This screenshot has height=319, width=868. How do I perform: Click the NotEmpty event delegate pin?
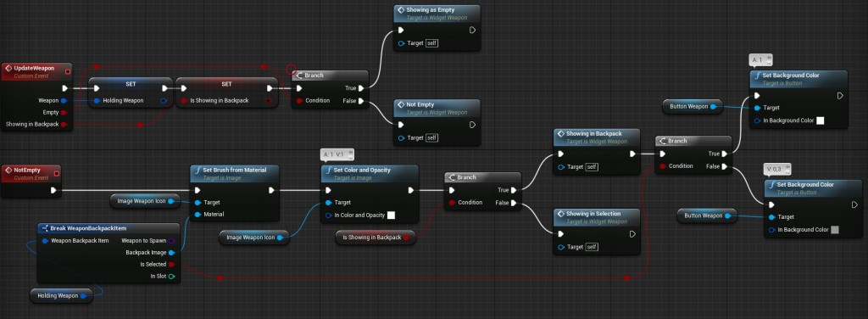[57, 173]
